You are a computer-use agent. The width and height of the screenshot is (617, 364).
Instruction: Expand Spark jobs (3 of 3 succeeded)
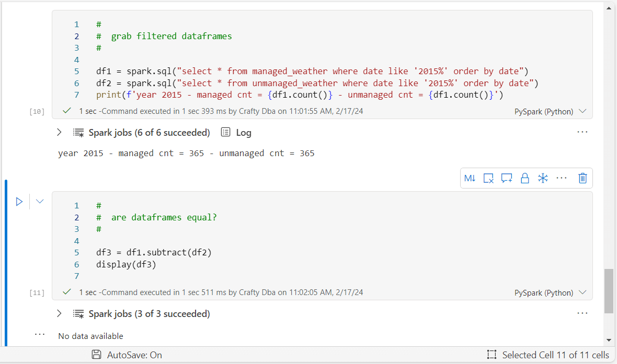[59, 313]
